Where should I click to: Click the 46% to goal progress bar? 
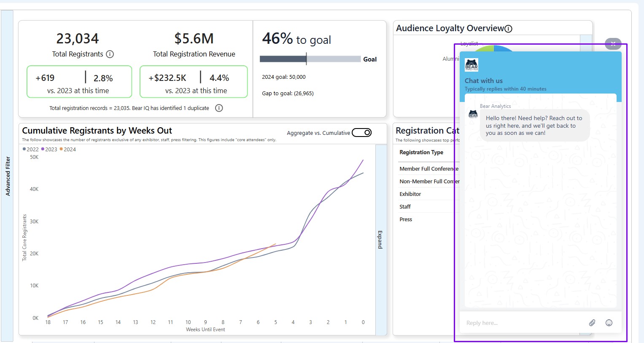point(310,59)
